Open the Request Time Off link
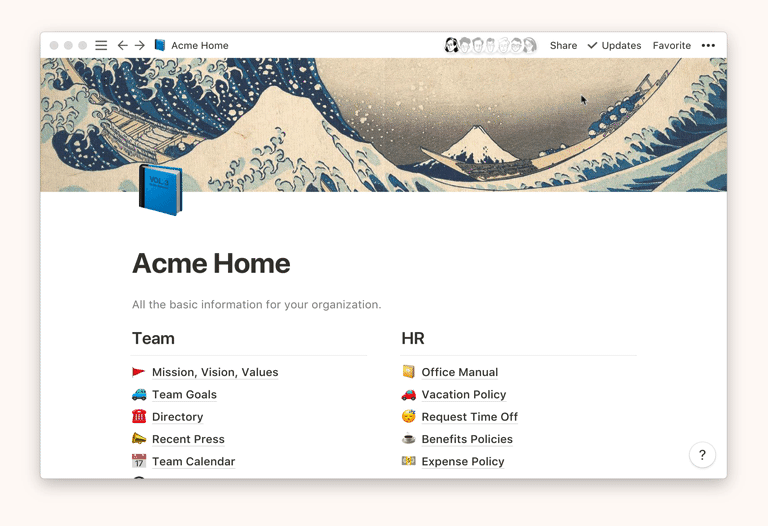This screenshot has height=526, width=768. point(469,417)
